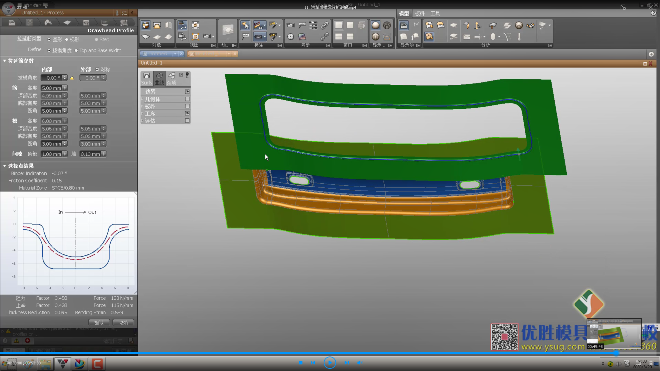The image size is (660, 371).
Task: Switch to the orange document tab
Action: (213, 54)
